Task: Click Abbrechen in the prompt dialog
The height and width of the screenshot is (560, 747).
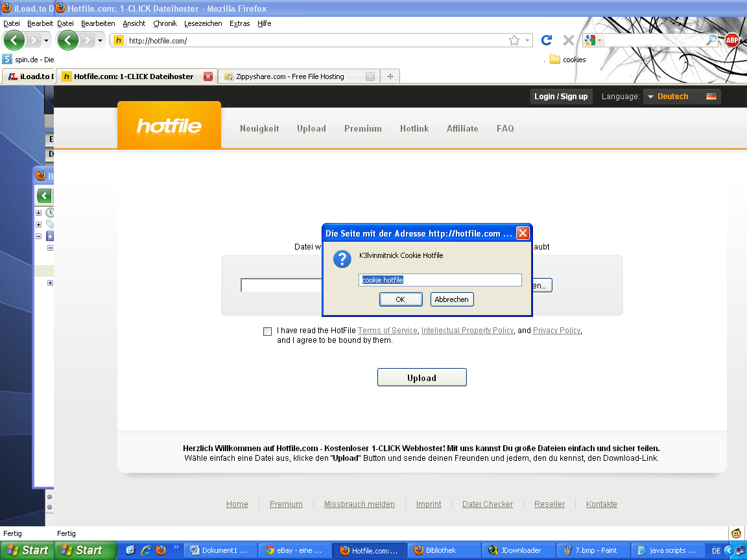Action: pos(451,299)
